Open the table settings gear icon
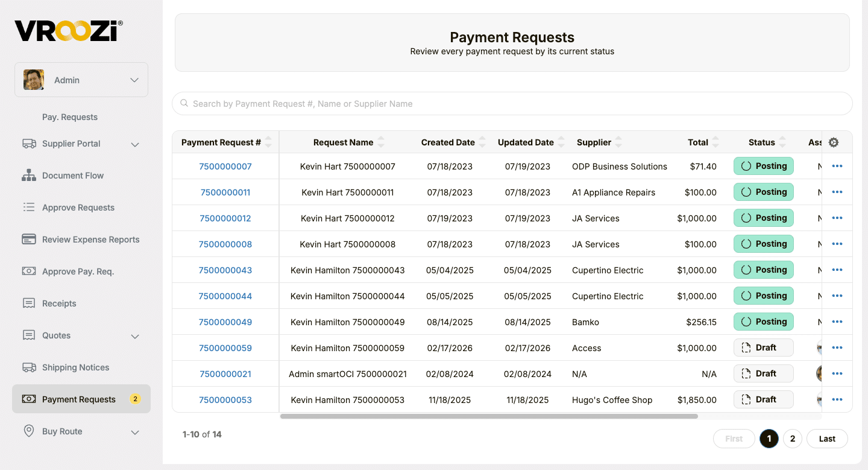This screenshot has width=868, height=470. [x=834, y=142]
